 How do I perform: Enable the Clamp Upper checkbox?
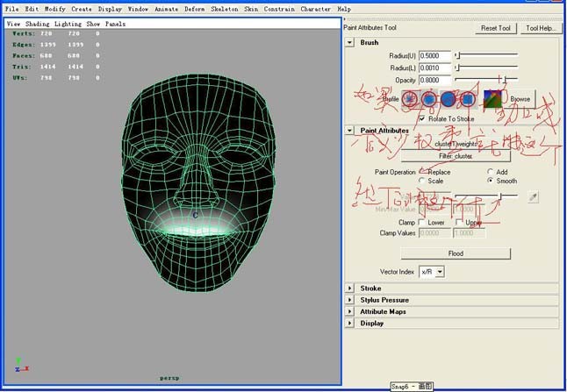pos(459,222)
